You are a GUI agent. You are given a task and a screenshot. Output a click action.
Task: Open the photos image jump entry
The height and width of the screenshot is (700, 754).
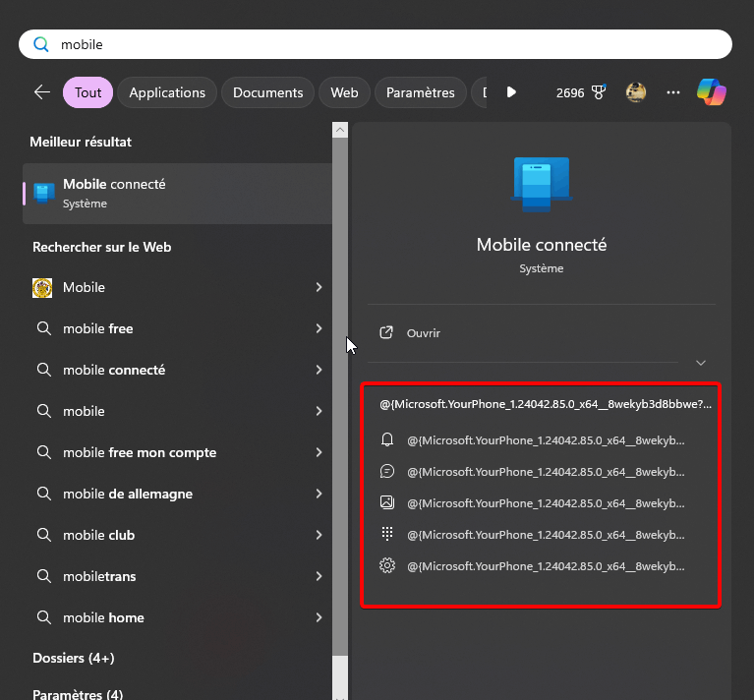[x=542, y=503]
